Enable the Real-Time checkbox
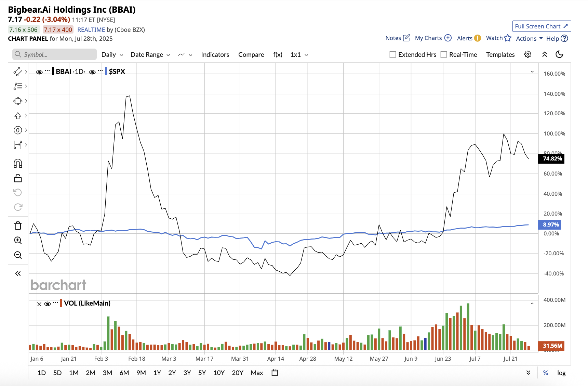Screen dimensions: 588x386 pyautogui.click(x=444, y=54)
